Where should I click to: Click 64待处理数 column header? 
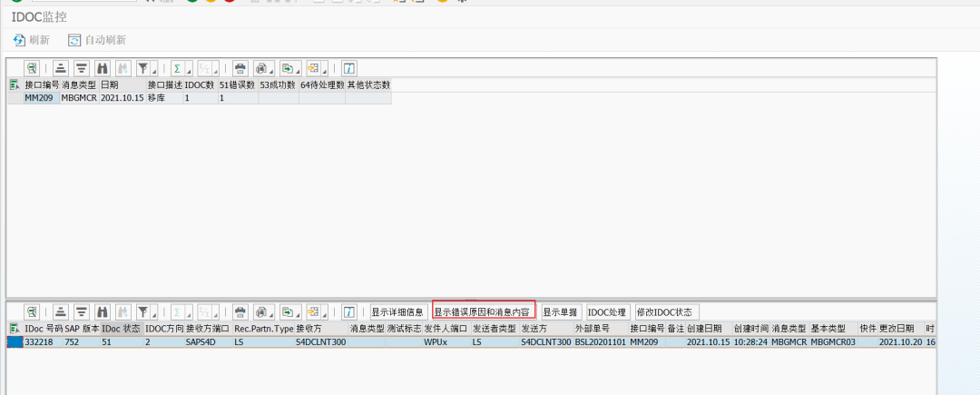tap(322, 84)
